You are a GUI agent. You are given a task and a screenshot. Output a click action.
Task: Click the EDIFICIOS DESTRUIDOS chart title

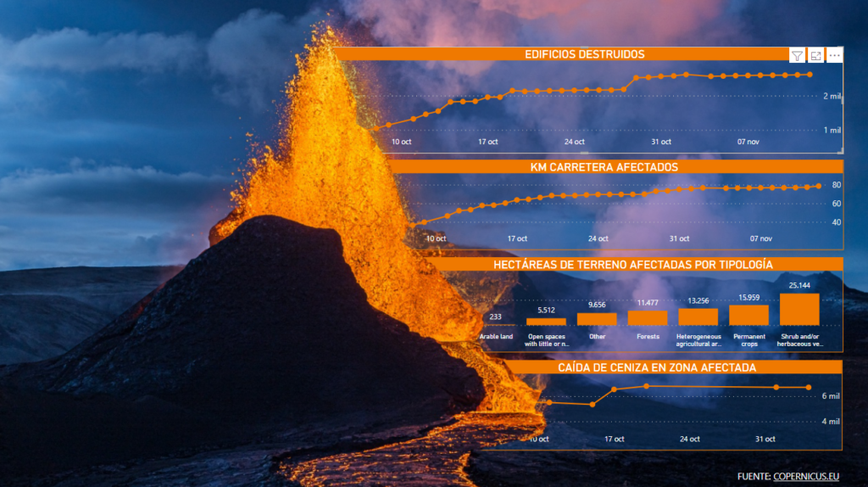click(x=585, y=54)
